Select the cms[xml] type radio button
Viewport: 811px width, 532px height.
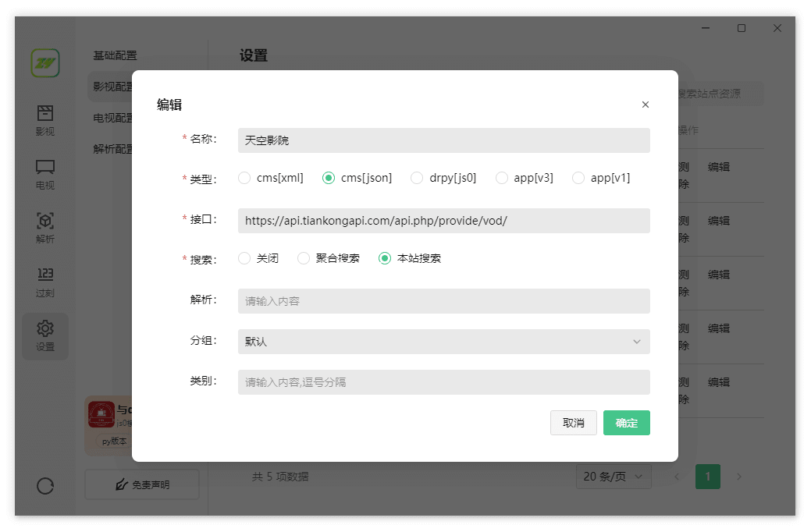tap(245, 178)
